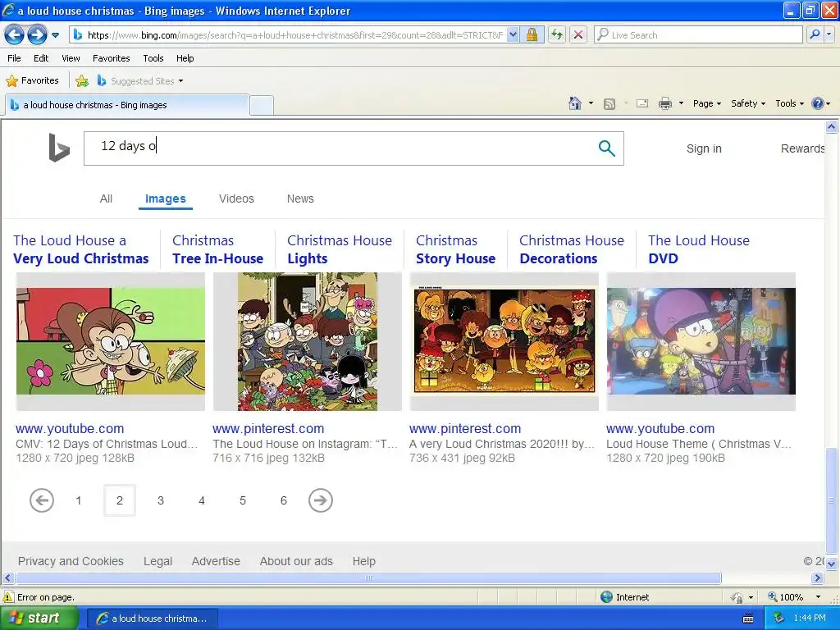Click the blue Help question mark icon
Image resolution: width=840 pixels, height=630 pixels.
click(x=818, y=103)
